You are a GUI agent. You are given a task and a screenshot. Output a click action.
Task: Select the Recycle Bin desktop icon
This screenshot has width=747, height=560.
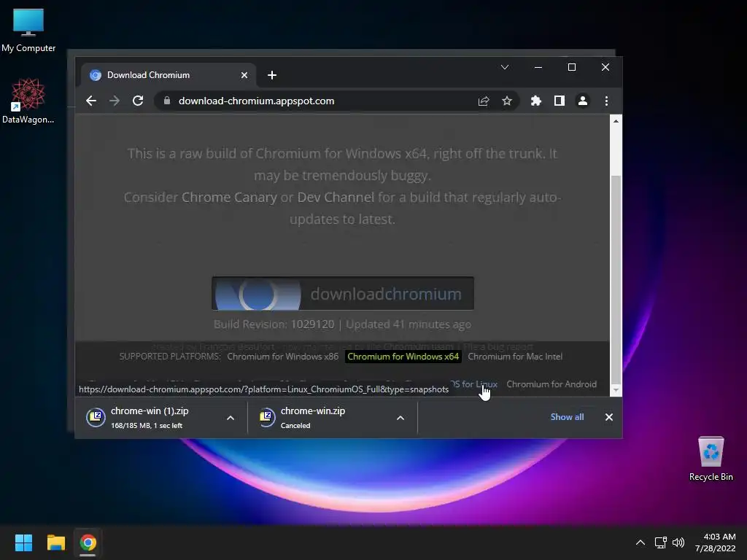(x=711, y=459)
